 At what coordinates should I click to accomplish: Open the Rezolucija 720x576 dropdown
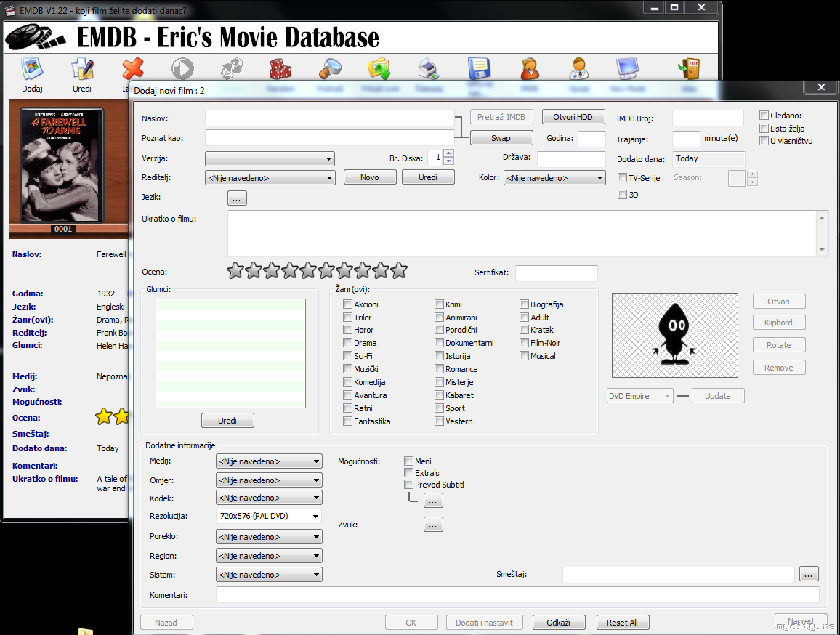coord(269,516)
